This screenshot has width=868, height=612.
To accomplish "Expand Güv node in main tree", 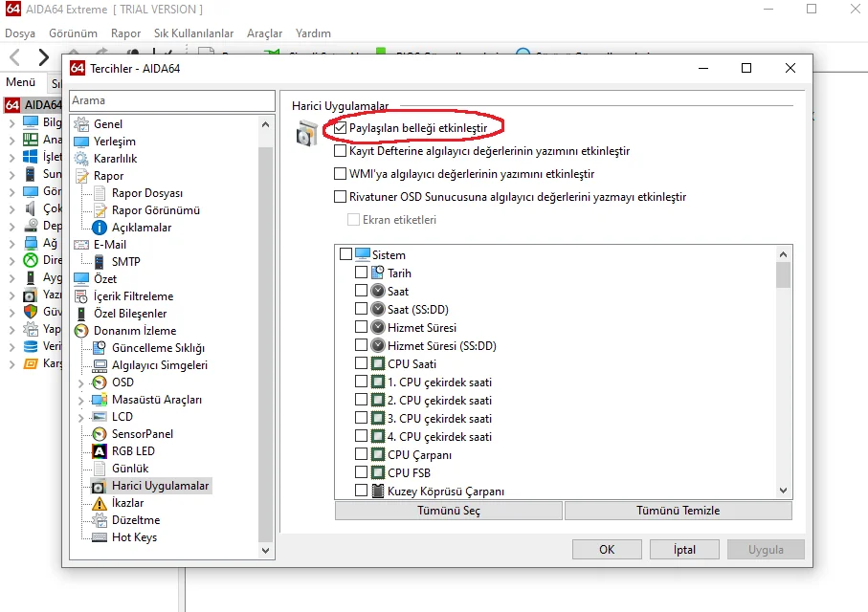I will point(11,312).
